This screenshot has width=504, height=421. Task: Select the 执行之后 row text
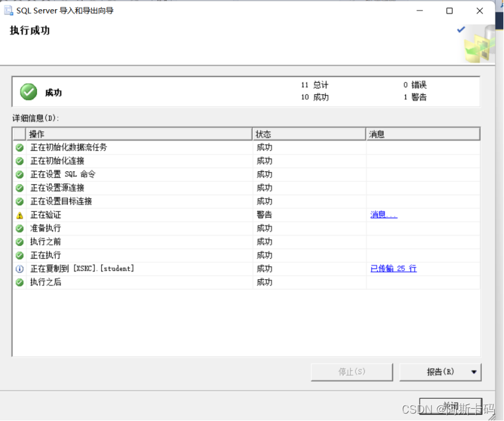point(46,282)
